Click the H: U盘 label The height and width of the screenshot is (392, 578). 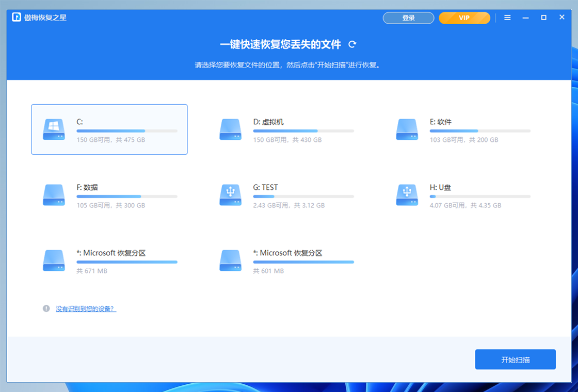point(440,188)
